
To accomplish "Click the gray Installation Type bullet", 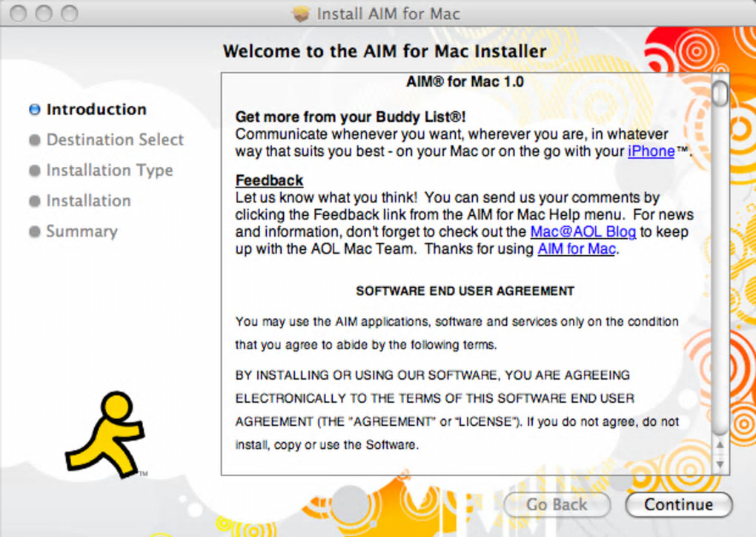I will 35,171.
